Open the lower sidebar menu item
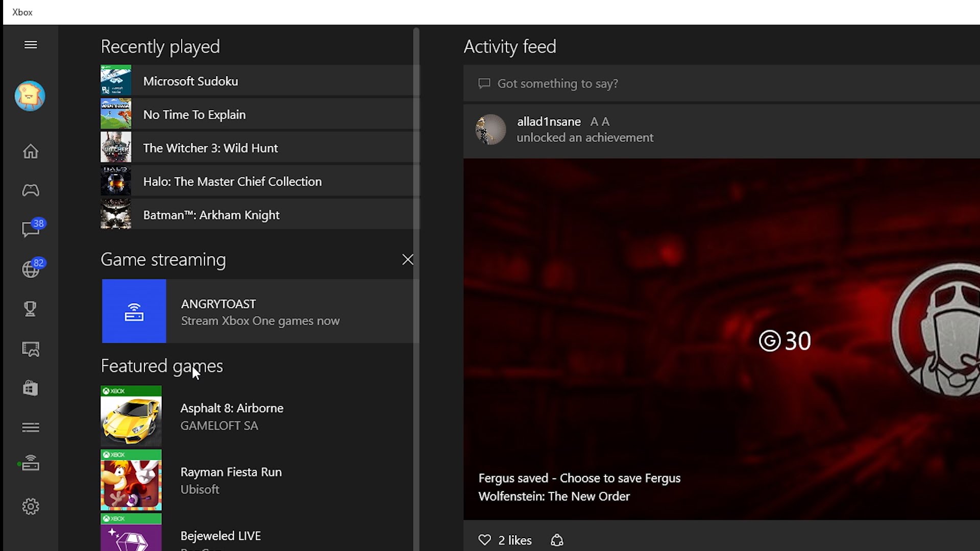 click(x=30, y=428)
